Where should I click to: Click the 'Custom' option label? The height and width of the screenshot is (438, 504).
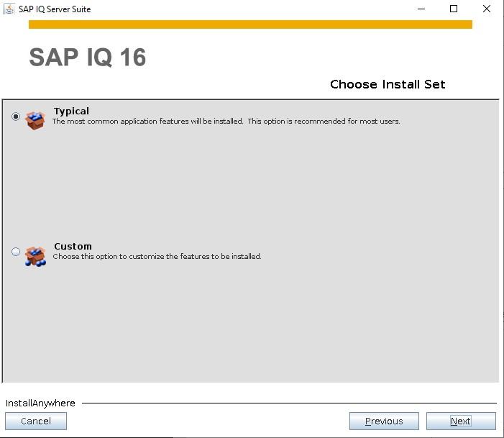pos(73,247)
